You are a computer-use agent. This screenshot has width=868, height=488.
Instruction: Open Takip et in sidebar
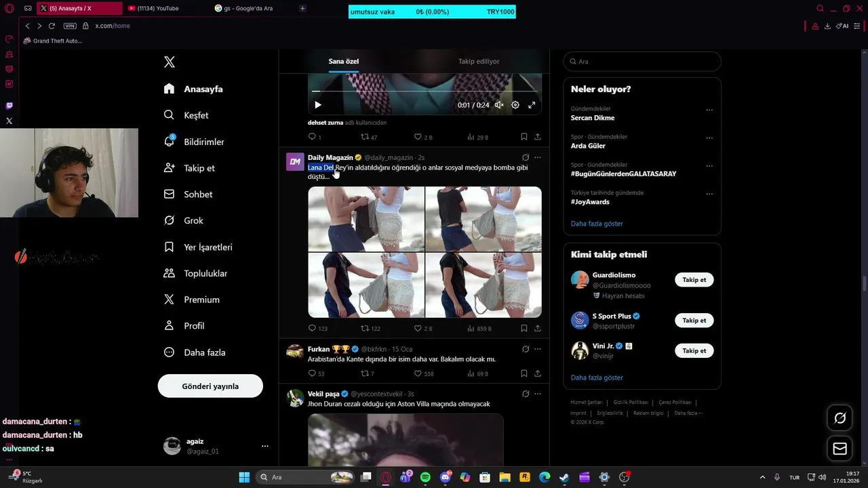tap(189, 168)
